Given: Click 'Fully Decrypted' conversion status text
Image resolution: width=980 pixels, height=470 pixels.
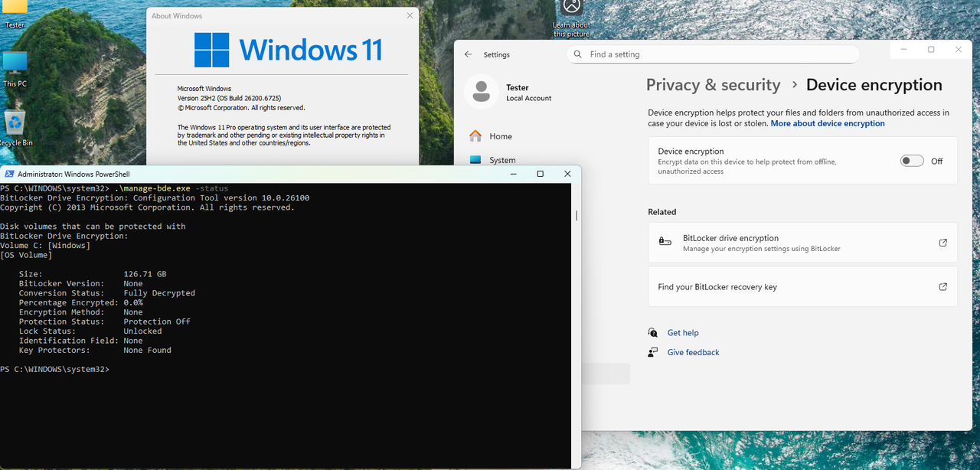Looking at the screenshot, I should point(159,293).
